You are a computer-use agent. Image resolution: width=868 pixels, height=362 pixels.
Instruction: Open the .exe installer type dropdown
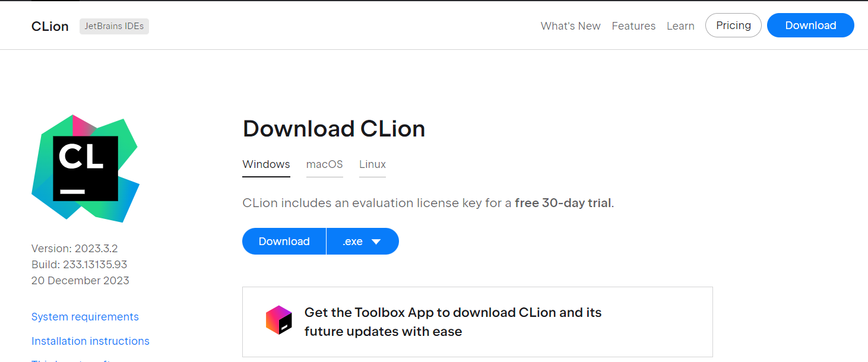click(363, 242)
